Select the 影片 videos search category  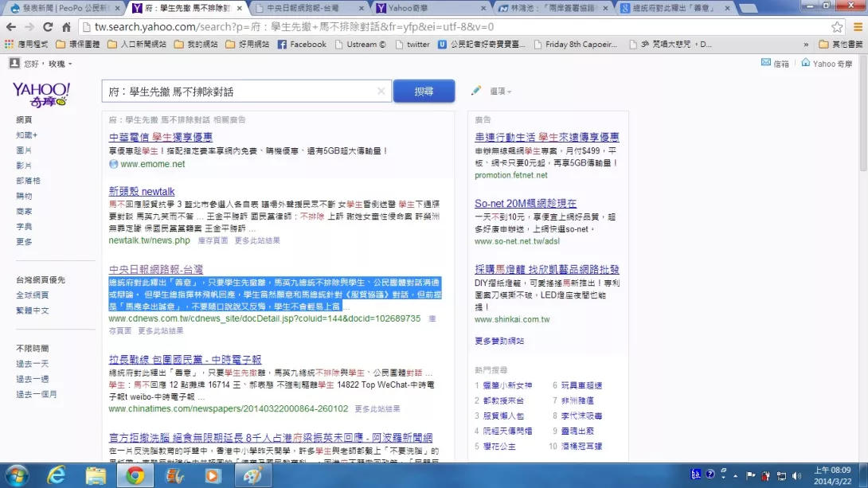pos(24,166)
